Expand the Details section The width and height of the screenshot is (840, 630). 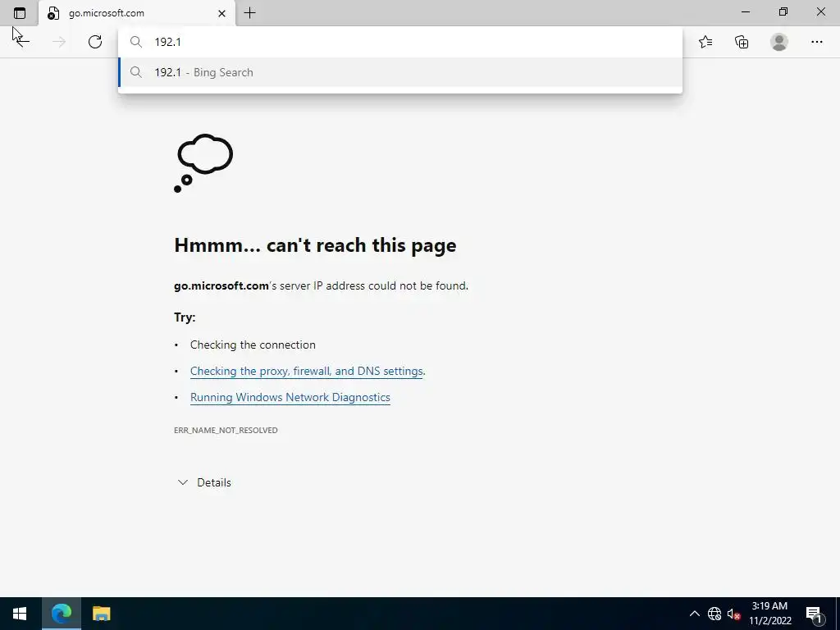coord(204,482)
